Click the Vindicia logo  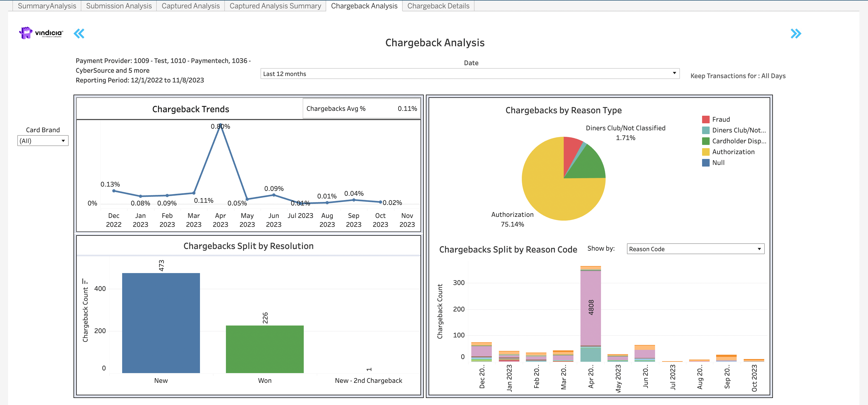pyautogui.click(x=41, y=33)
